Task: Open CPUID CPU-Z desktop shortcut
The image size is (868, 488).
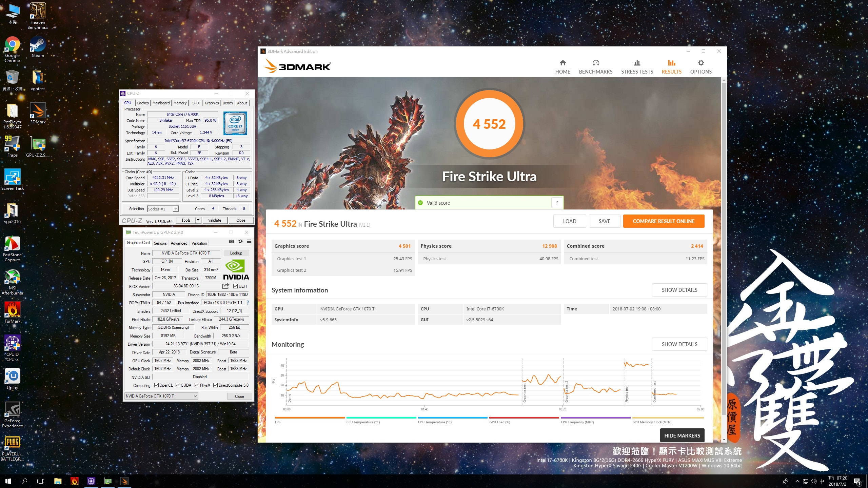Action: 12,348
